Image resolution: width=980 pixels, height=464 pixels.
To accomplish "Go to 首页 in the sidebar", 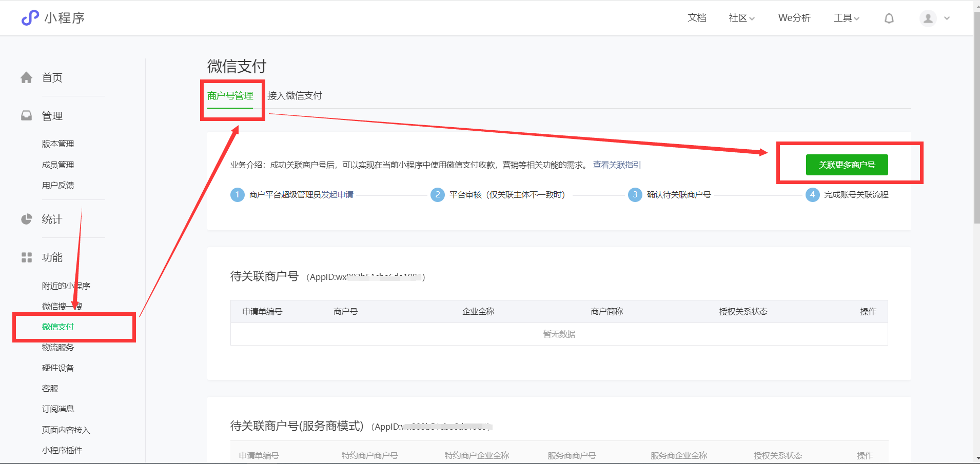I will tap(52, 77).
